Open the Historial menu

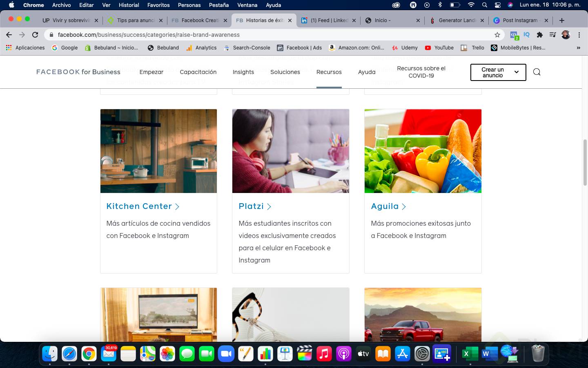129,5
